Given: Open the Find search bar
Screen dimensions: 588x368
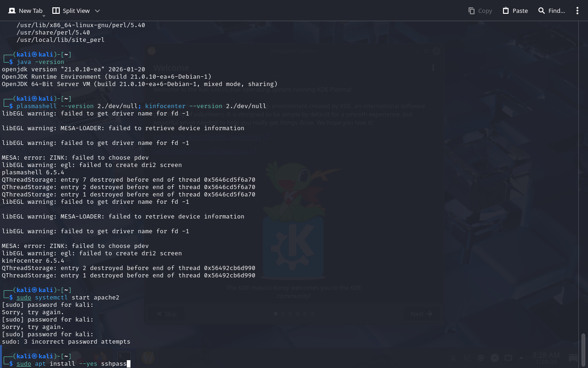Looking at the screenshot, I should pos(551,11).
